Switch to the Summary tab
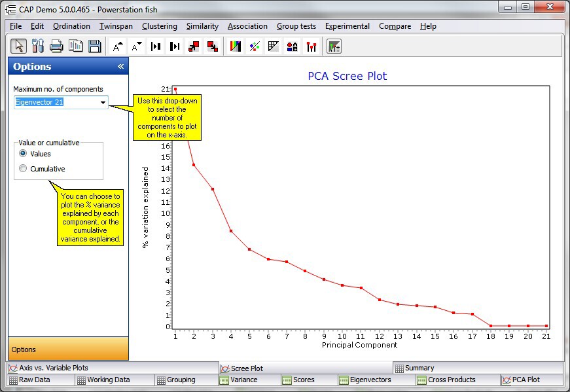Screen dimensions: 570x392 [478, 368]
